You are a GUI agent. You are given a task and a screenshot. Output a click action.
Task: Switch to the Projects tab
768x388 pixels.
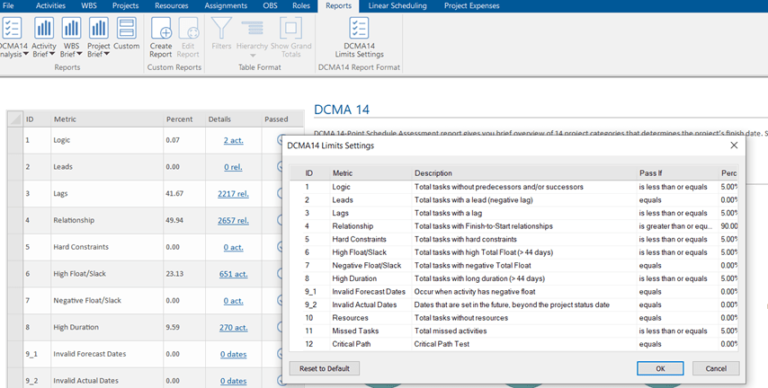(x=125, y=6)
